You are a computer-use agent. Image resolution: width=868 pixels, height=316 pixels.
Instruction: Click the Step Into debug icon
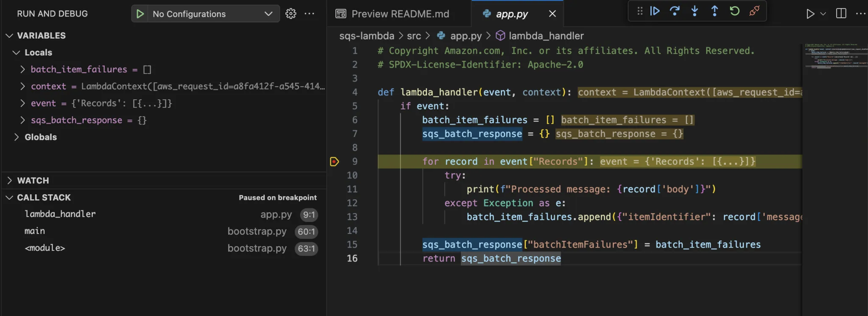[694, 11]
